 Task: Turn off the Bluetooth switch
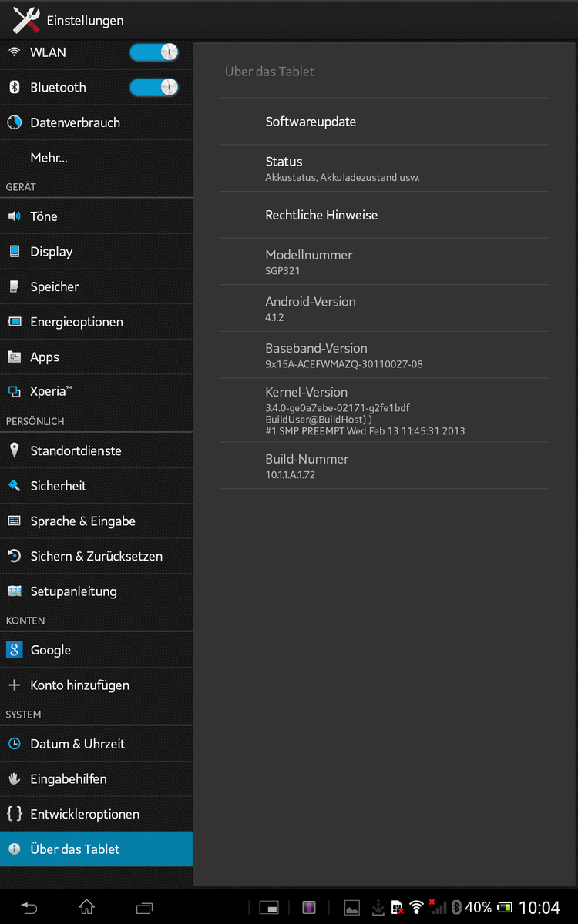[154, 88]
